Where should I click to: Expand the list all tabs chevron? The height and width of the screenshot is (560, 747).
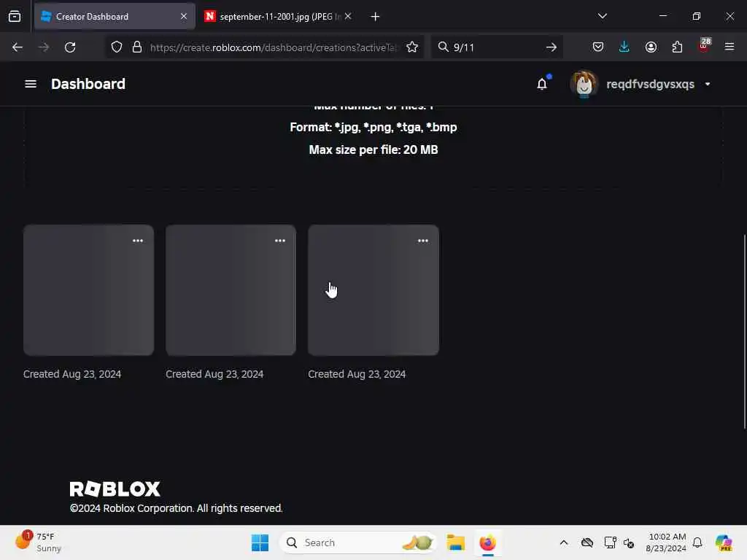click(602, 16)
